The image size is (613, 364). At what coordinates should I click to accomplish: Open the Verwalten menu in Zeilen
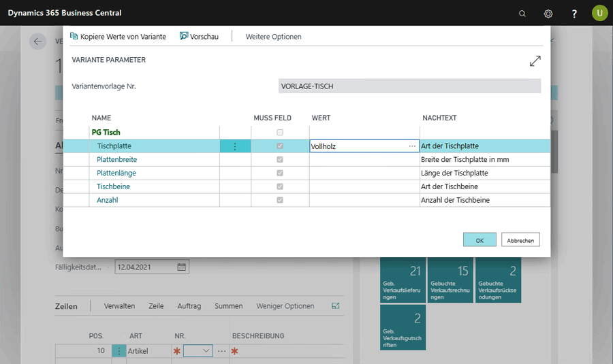(119, 306)
